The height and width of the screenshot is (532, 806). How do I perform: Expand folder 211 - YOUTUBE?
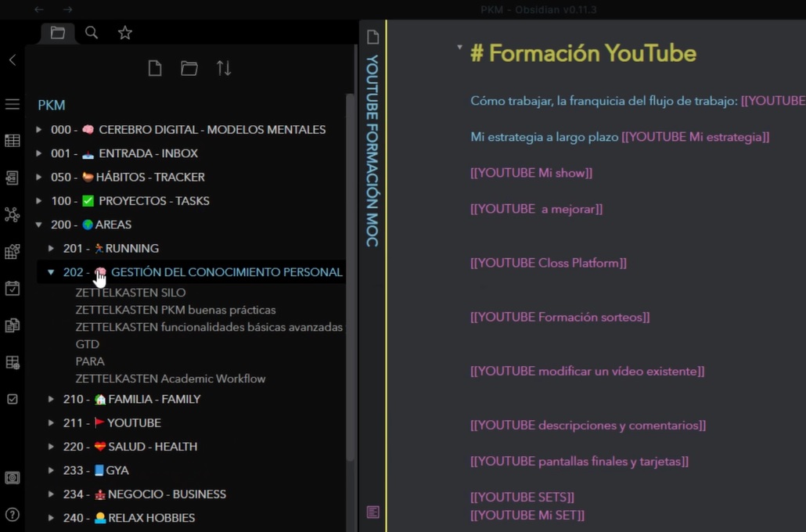pyautogui.click(x=52, y=422)
